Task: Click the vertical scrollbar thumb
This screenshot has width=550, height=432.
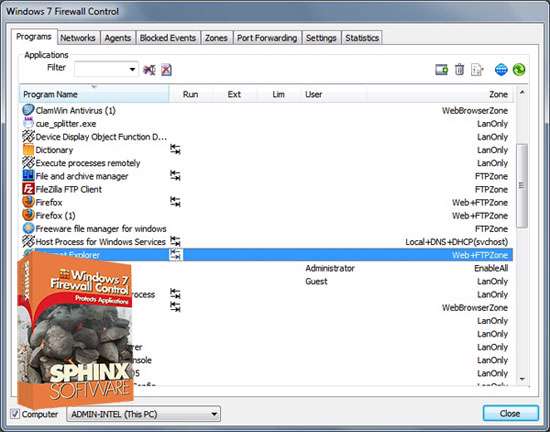Action: pos(522,185)
